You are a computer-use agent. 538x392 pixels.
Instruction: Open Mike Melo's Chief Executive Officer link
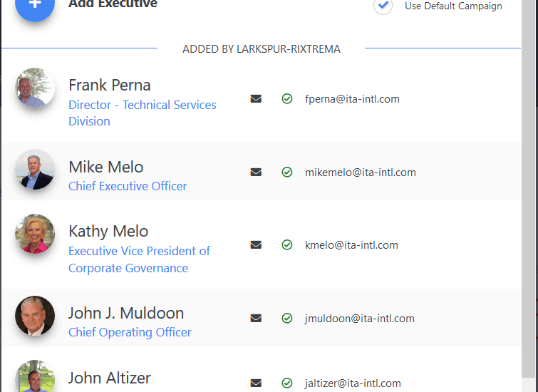[128, 186]
